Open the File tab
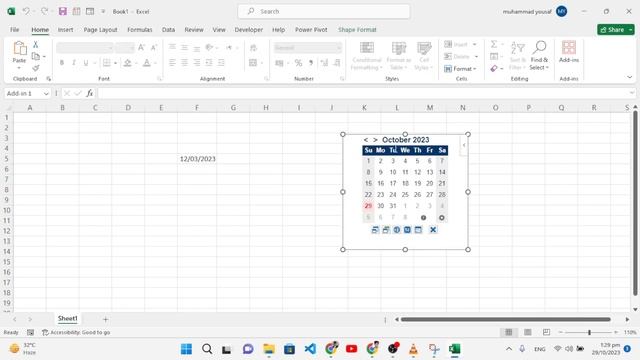This screenshot has width=640, height=360. (x=15, y=30)
